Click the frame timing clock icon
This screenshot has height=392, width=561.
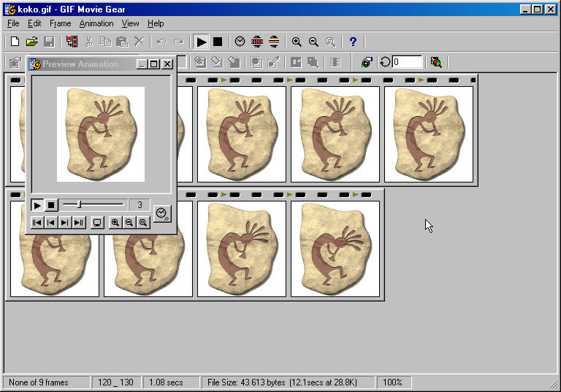pos(240,42)
